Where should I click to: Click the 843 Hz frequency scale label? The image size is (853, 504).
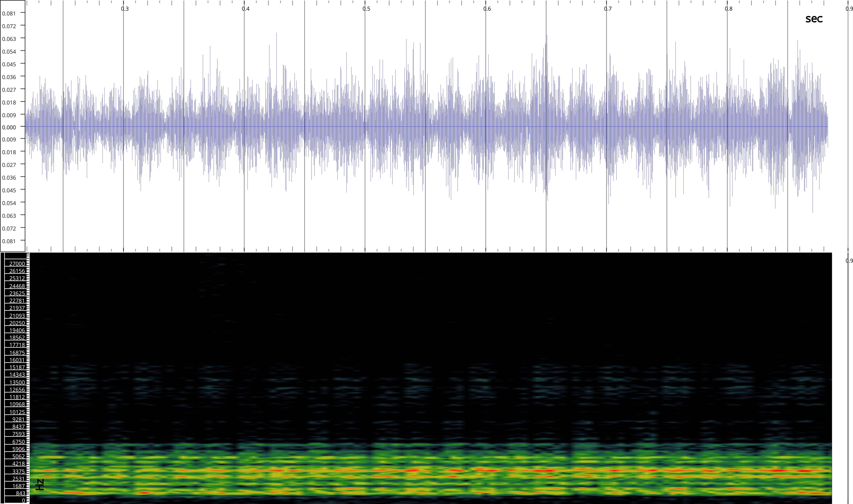point(20,493)
